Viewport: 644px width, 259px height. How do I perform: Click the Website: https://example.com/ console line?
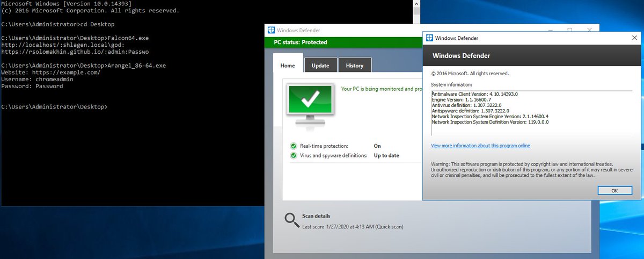click(51, 73)
